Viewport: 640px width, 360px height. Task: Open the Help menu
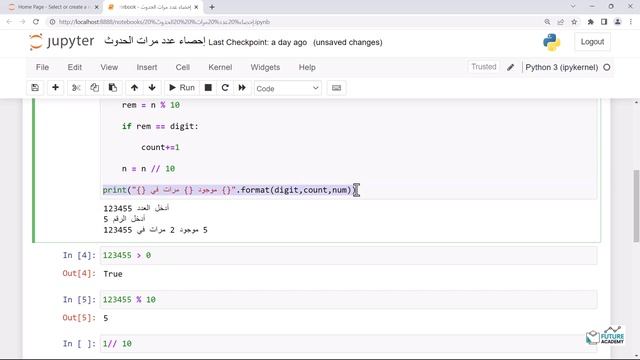[307, 67]
